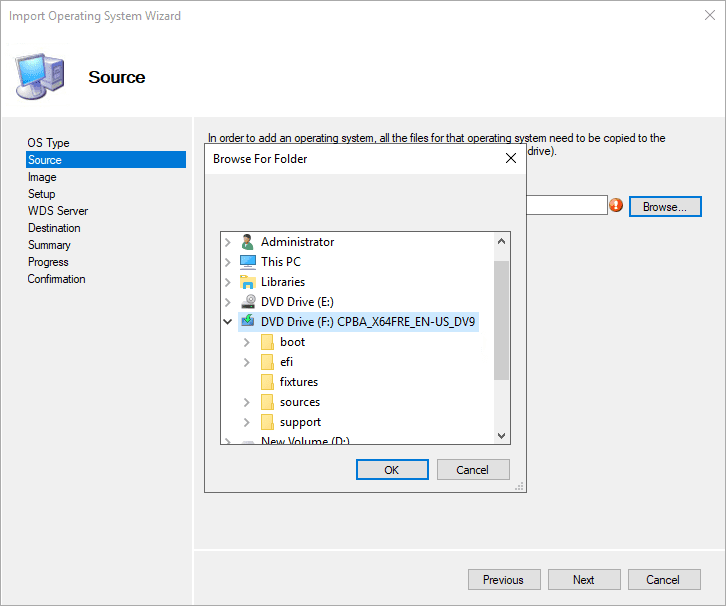Click the folder tree scroll down arrow
Image resolution: width=726 pixels, height=606 pixels.
501,435
